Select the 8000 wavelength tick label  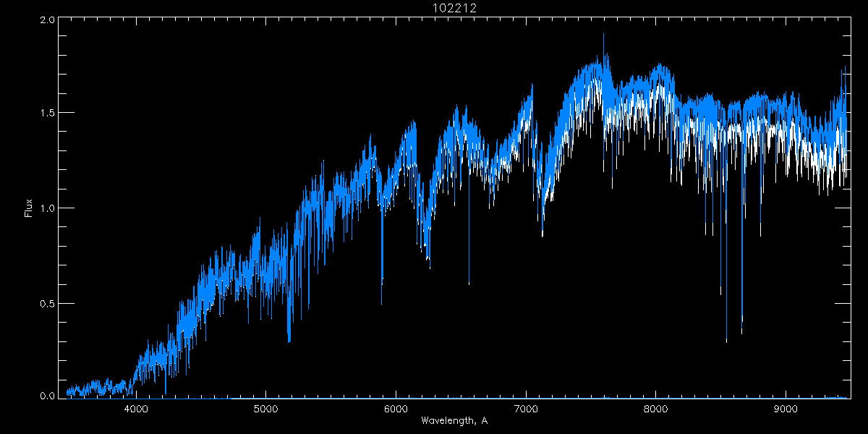pyautogui.click(x=655, y=409)
